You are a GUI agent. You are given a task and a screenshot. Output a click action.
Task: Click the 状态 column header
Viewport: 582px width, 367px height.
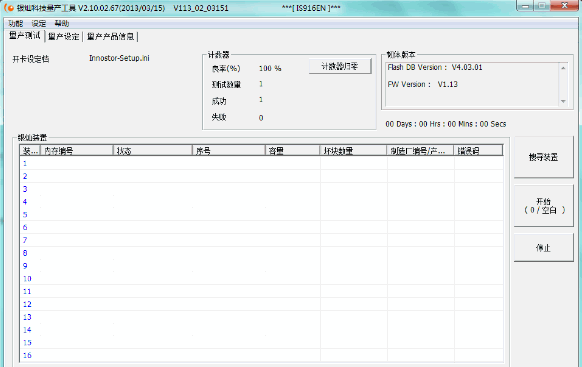[153, 151]
